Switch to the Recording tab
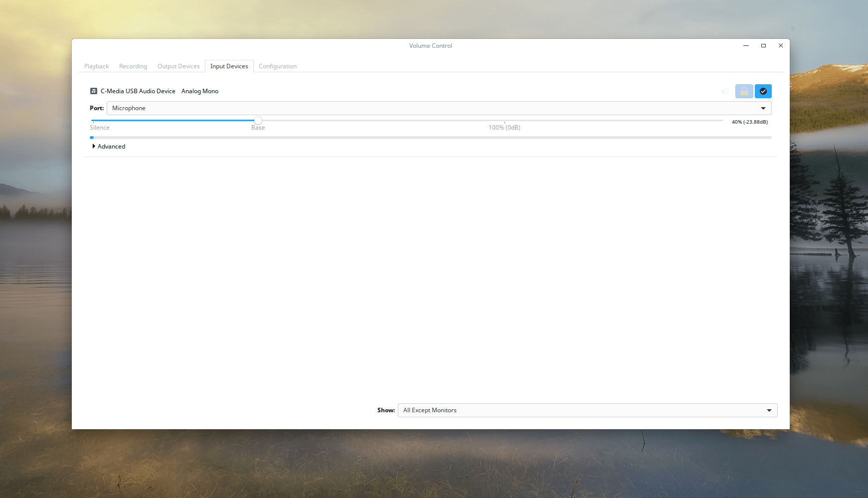868x498 pixels. click(133, 66)
